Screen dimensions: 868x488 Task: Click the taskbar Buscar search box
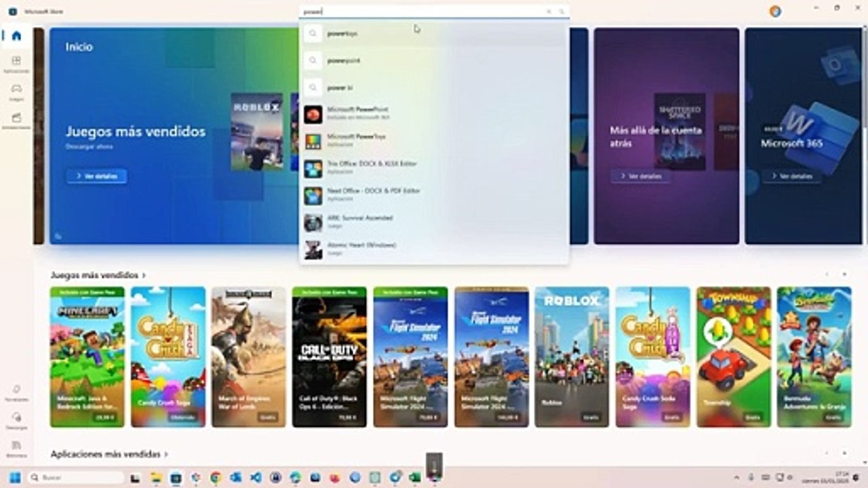(x=75, y=478)
